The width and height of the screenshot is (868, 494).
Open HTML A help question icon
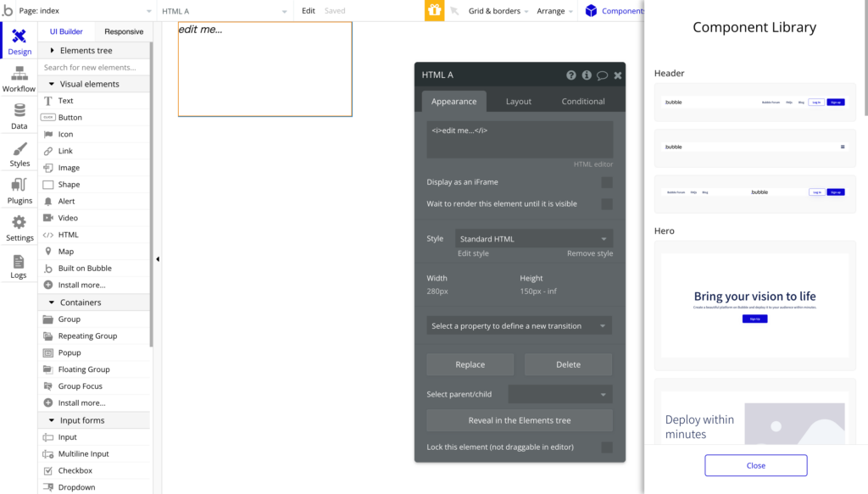(570, 75)
